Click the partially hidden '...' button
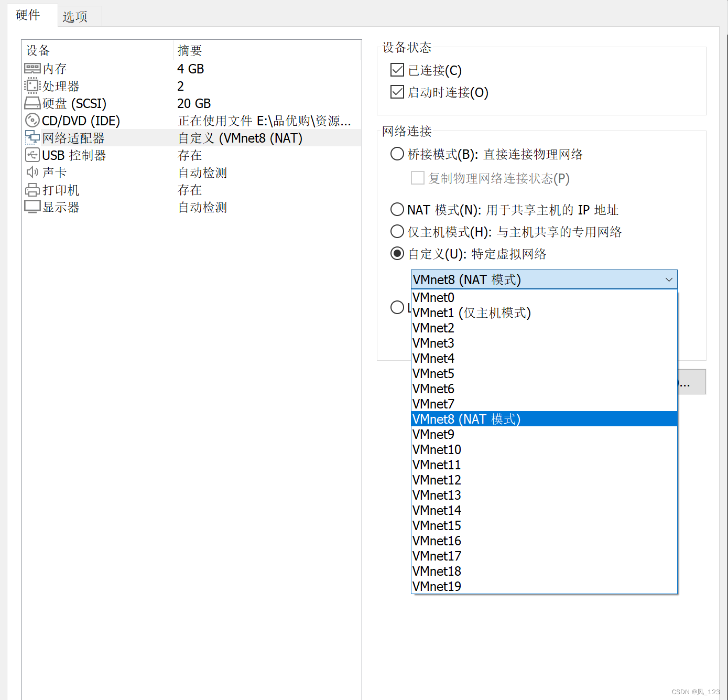Viewport: 728px width, 700px height. [692, 382]
